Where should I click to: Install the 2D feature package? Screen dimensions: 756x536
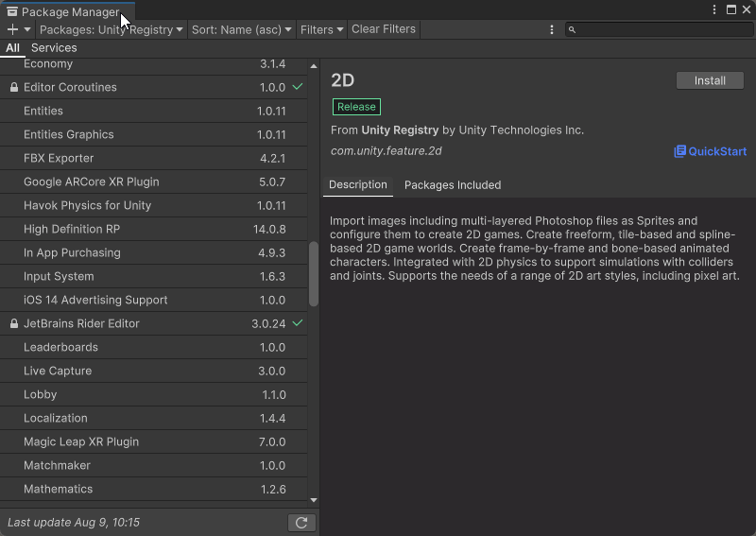tap(710, 80)
